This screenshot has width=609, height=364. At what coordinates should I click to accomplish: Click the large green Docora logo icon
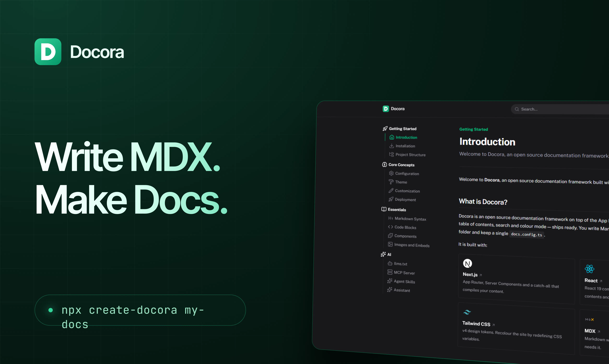click(48, 52)
